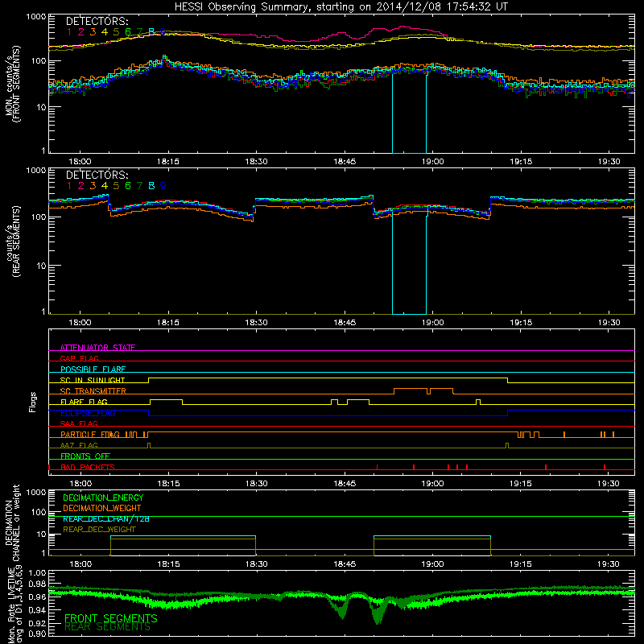The width and height of the screenshot is (644, 644).
Task: Click the FRONTS OFF flag label
Action: coord(85,456)
